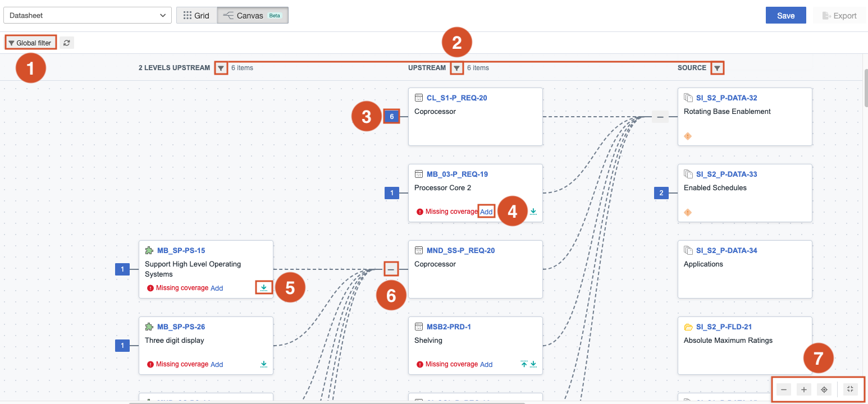The height and width of the screenshot is (404, 868).
Task: Open the Datasheet dropdown
Action: (88, 16)
